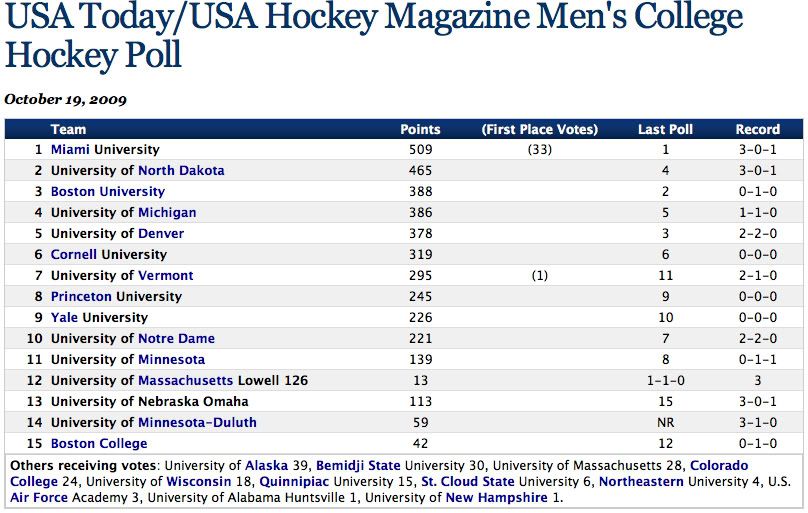Click the Princeton link
The image size is (808, 513).
[x=81, y=297]
